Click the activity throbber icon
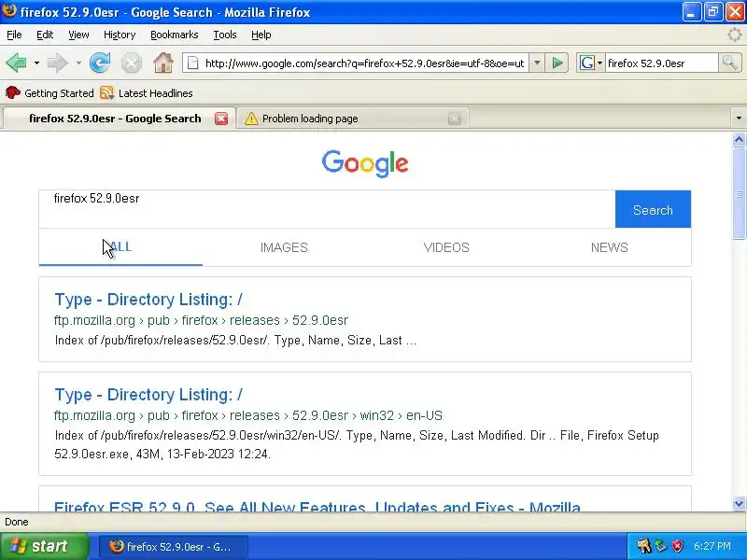The height and width of the screenshot is (560, 747). (x=735, y=35)
